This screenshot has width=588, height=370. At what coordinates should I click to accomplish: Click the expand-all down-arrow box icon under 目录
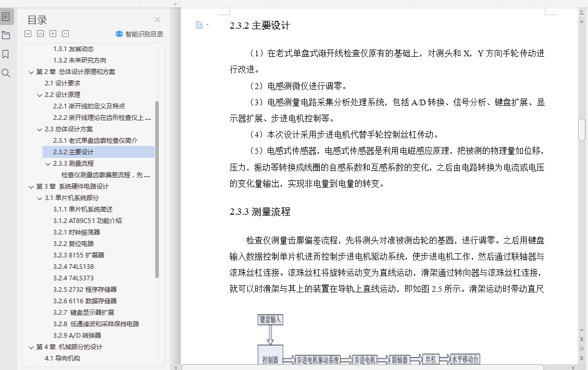click(x=28, y=34)
